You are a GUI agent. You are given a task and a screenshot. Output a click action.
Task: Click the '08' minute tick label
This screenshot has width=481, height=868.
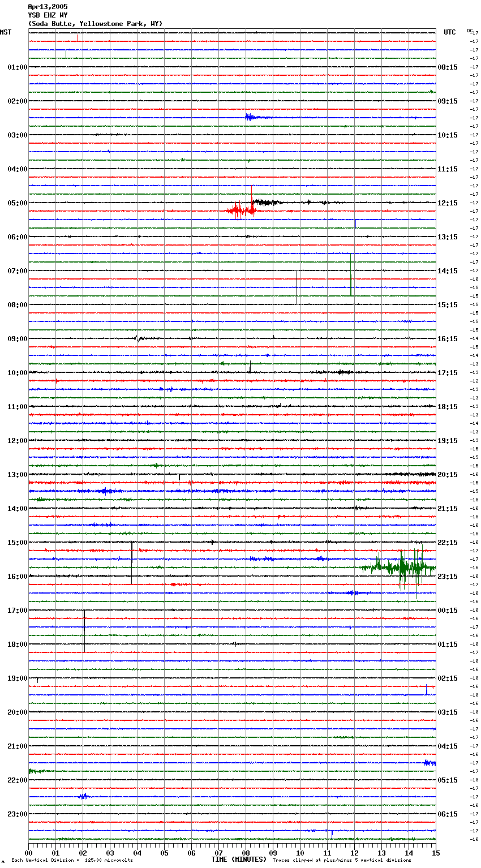(x=246, y=853)
